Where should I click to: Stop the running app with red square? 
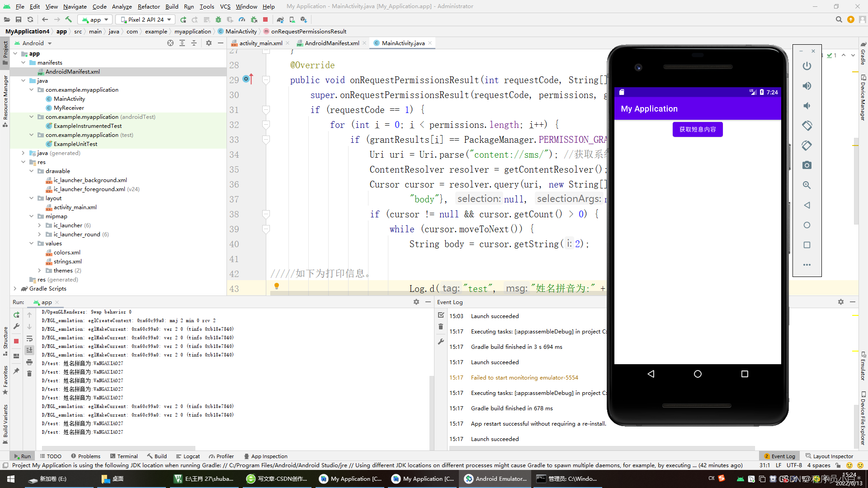(x=265, y=19)
